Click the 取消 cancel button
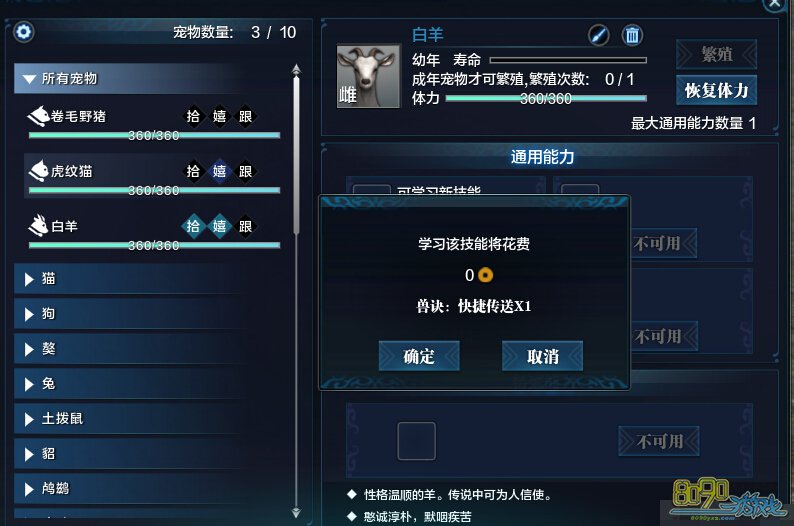Viewport: 794px width, 526px height. pyautogui.click(x=542, y=356)
